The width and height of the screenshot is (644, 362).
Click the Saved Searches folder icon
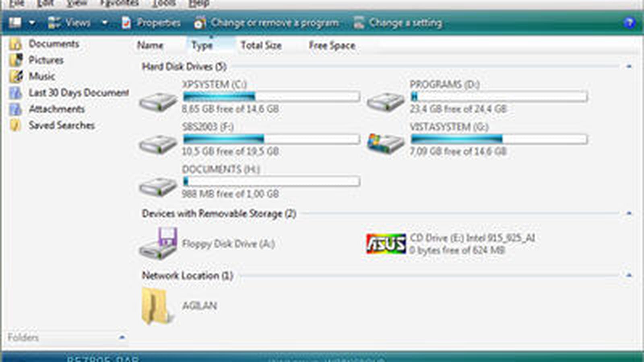click(x=15, y=125)
